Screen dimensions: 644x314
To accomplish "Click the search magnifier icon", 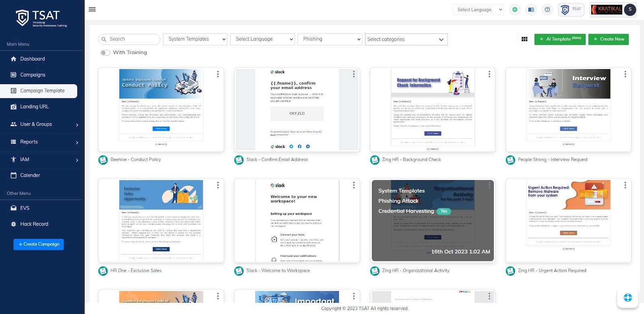I will pos(105,39).
